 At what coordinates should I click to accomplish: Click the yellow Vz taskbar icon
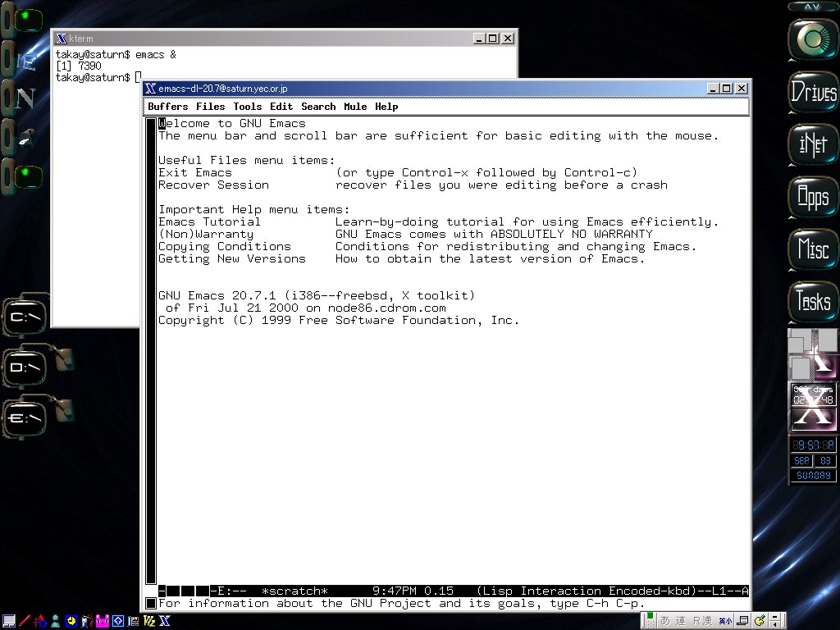(149, 621)
